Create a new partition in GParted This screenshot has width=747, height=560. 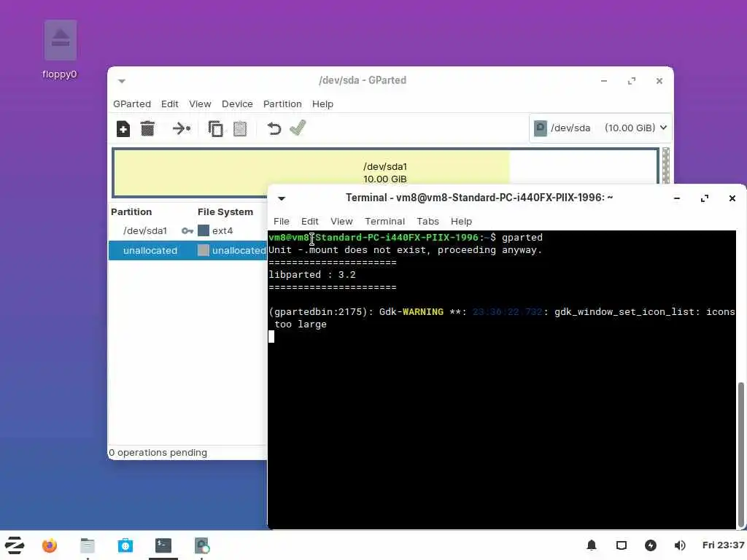tap(123, 128)
